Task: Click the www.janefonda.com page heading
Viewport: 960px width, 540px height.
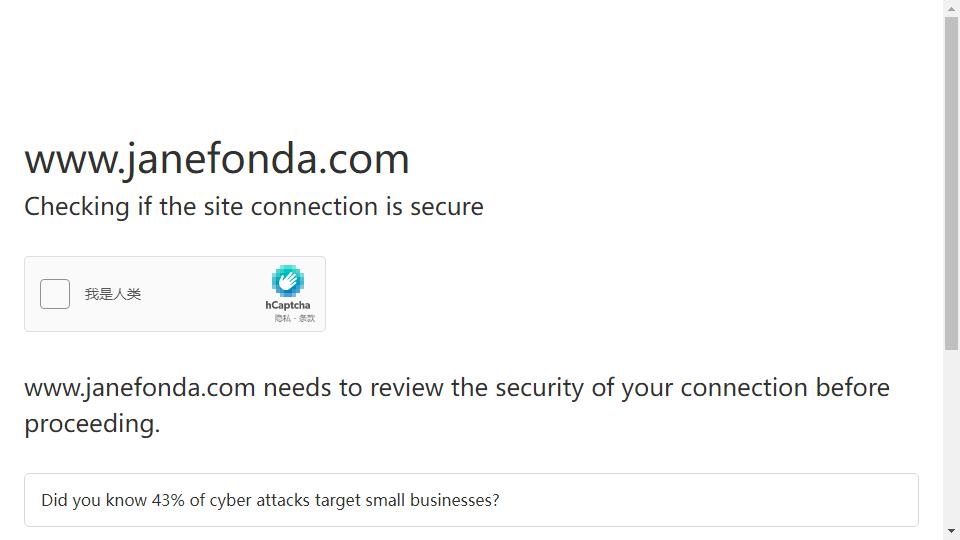Action: 217,159
